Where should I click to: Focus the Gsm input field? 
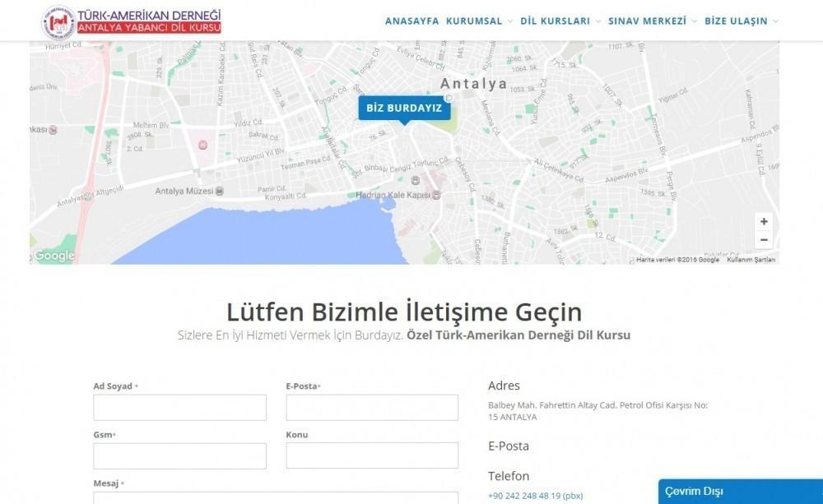tap(179, 455)
